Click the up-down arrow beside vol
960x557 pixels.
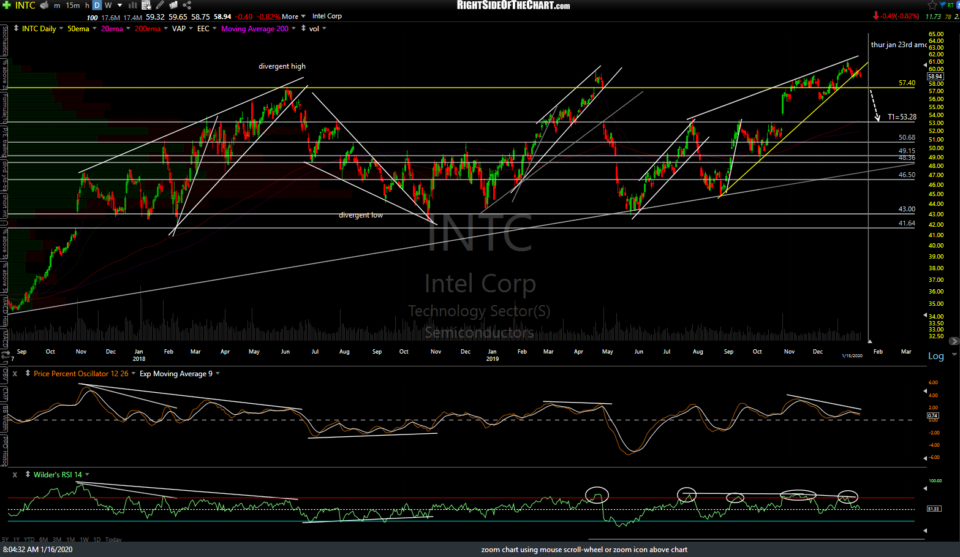click(304, 29)
